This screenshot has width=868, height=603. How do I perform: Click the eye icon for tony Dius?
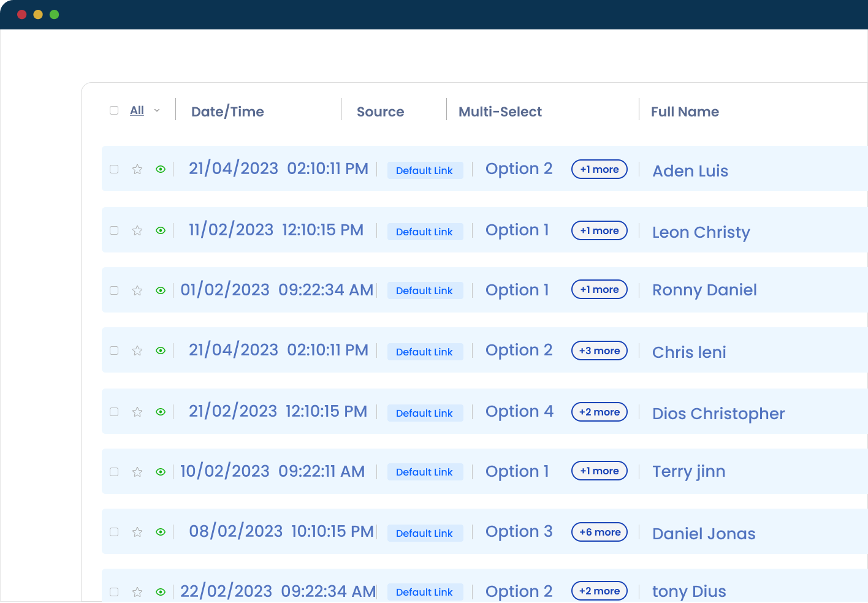(161, 592)
